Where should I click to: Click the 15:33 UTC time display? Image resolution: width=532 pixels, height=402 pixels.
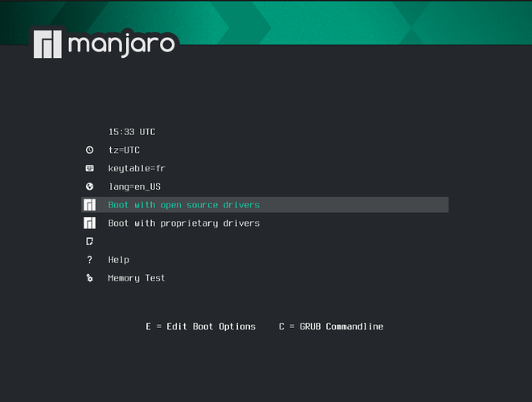132,132
